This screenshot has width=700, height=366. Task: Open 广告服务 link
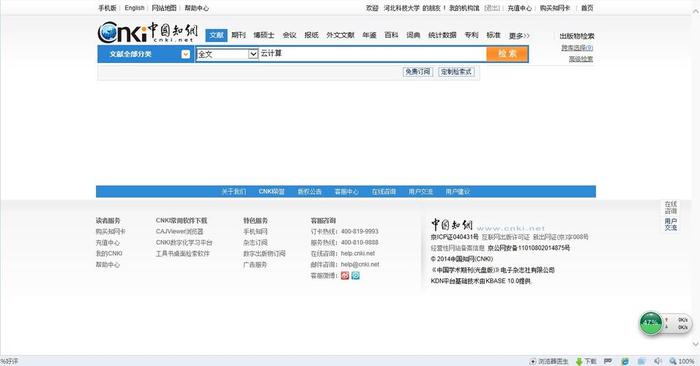pyautogui.click(x=255, y=265)
